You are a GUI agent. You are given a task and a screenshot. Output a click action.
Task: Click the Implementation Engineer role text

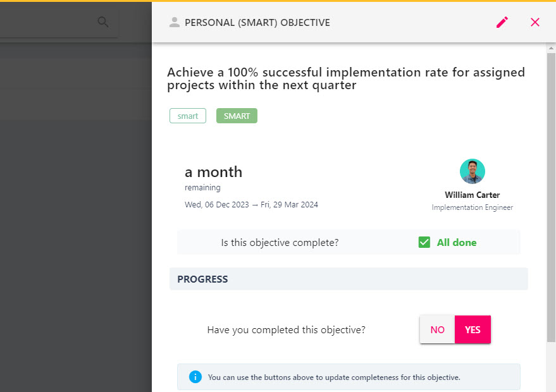coord(473,207)
